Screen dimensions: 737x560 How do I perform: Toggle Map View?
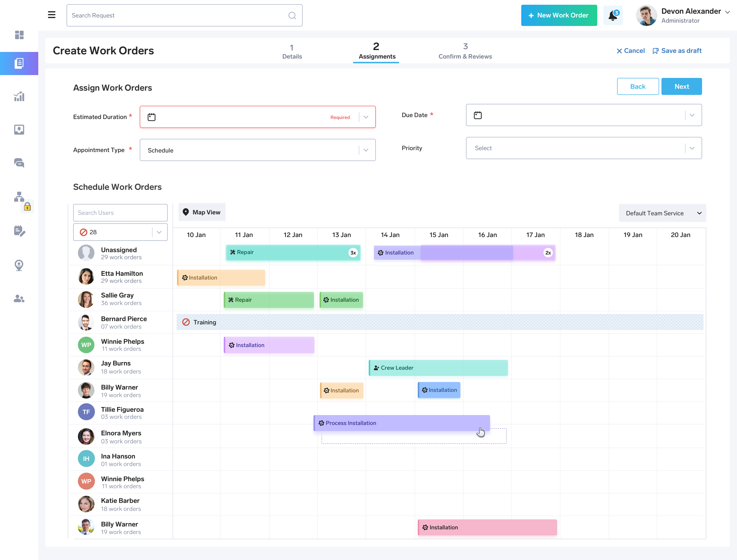pyautogui.click(x=202, y=212)
